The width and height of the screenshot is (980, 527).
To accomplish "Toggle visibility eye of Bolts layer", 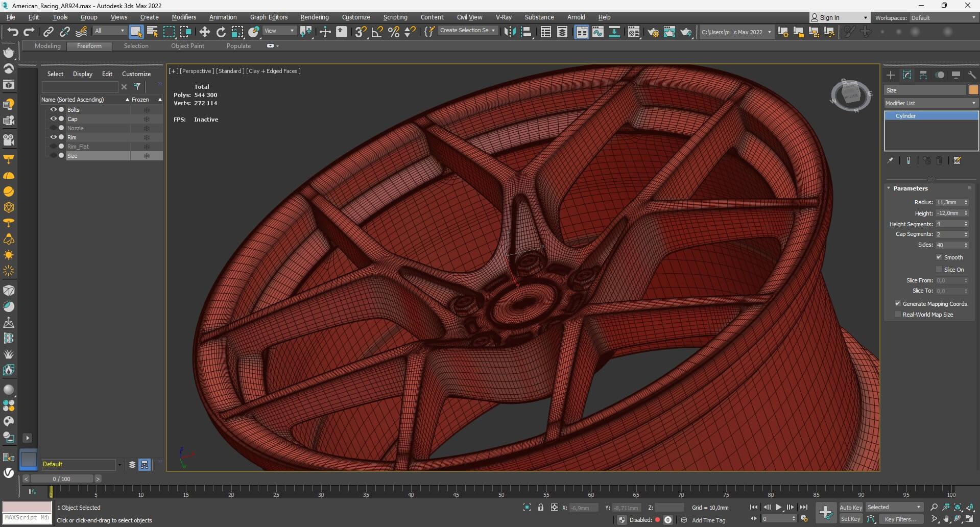I will click(53, 110).
